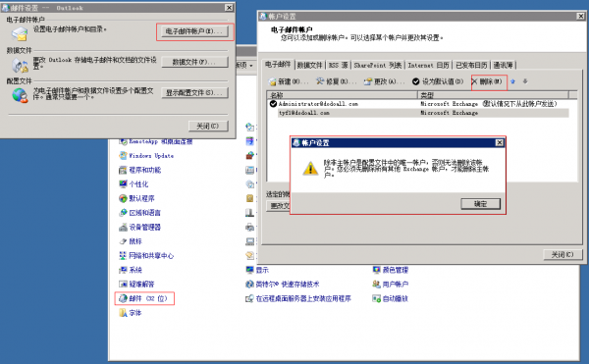Open the 系统 icon
589x364 pixels.
[x=124, y=270]
